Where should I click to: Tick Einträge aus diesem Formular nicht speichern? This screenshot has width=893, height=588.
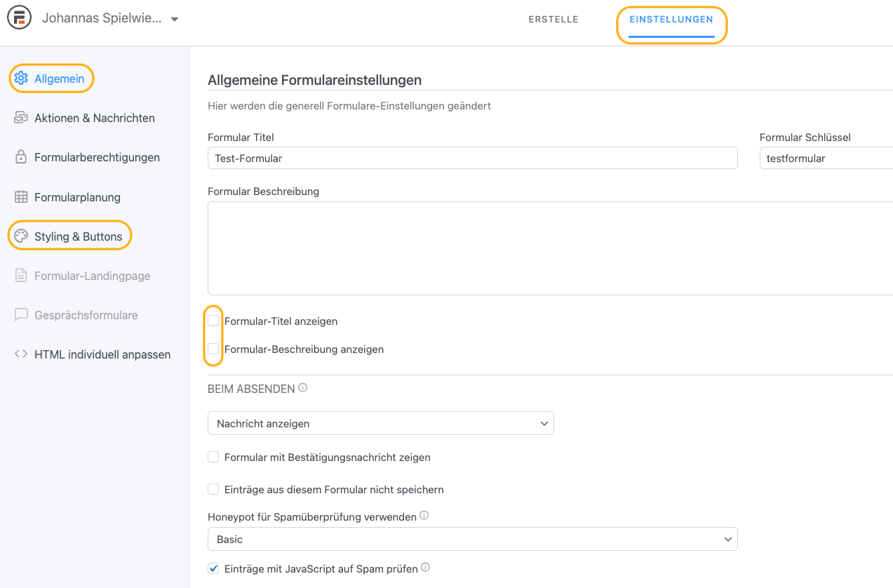click(x=213, y=489)
